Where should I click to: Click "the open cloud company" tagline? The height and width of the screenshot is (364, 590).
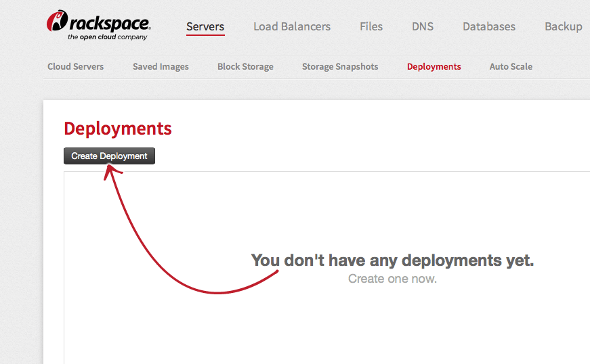[x=107, y=37]
